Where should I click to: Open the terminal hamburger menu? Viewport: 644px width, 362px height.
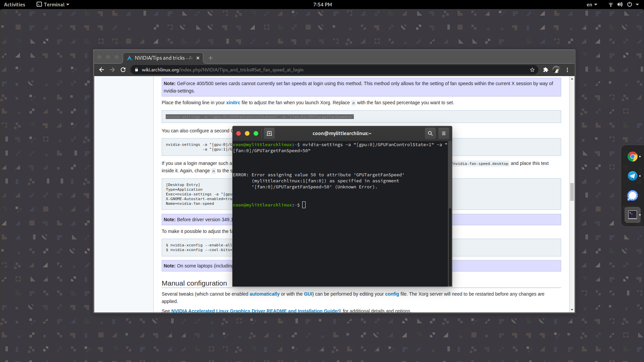pos(443,133)
